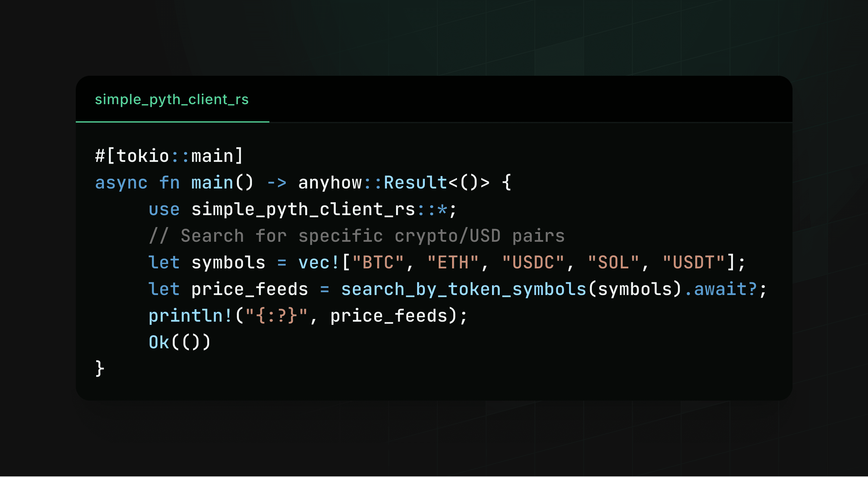Click the use simple_pyth_client_rs import statement
This screenshot has height=477, width=868.
click(x=300, y=209)
